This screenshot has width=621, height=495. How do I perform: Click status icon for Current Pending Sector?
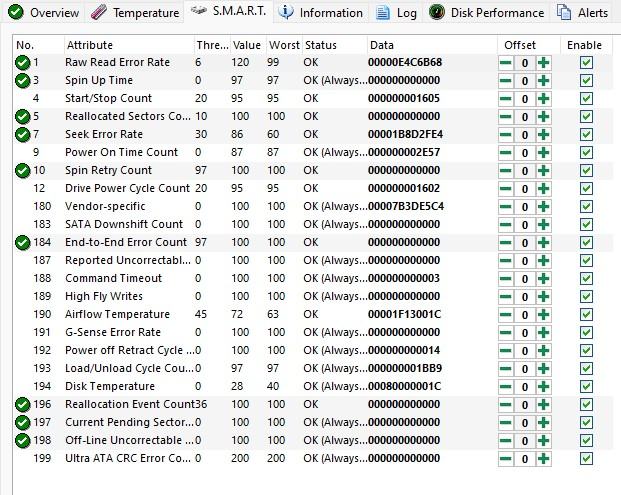pyautogui.click(x=23, y=422)
